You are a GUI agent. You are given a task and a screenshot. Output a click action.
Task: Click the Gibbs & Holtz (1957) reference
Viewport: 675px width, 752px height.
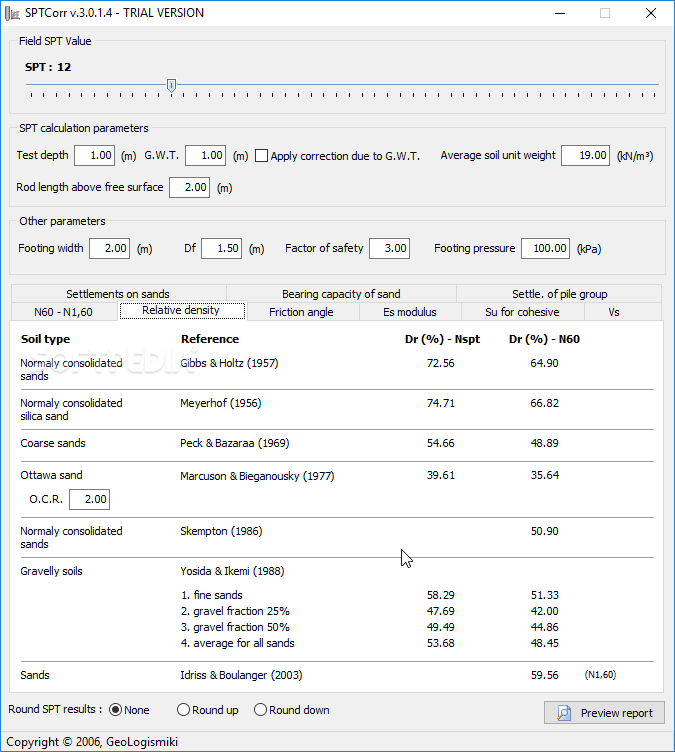click(x=229, y=363)
